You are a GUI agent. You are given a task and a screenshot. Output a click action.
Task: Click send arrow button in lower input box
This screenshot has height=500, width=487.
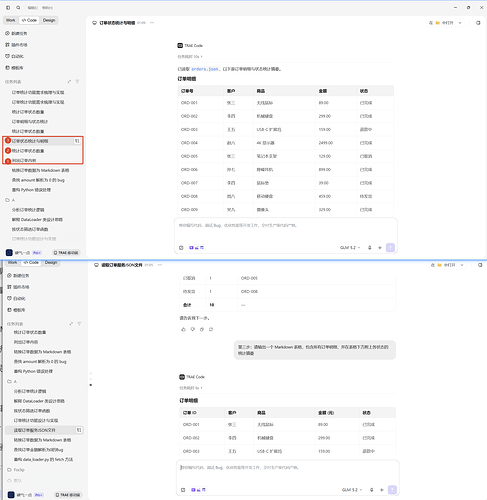(x=392, y=489)
